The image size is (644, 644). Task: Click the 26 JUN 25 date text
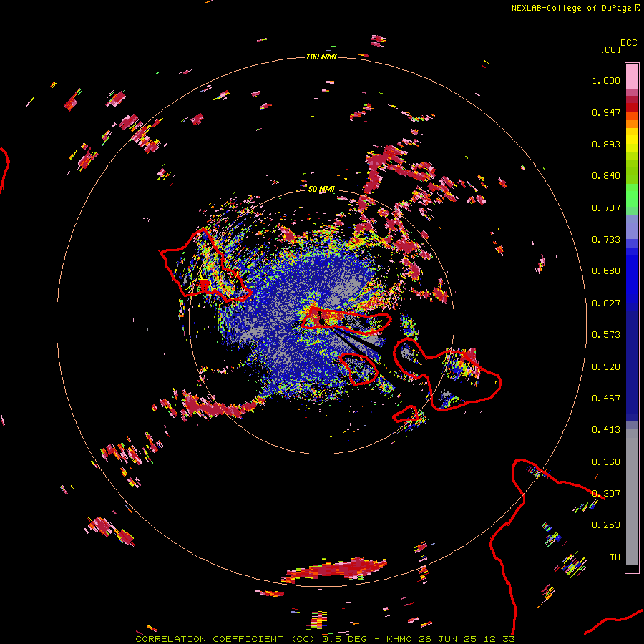pyautogui.click(x=448, y=639)
